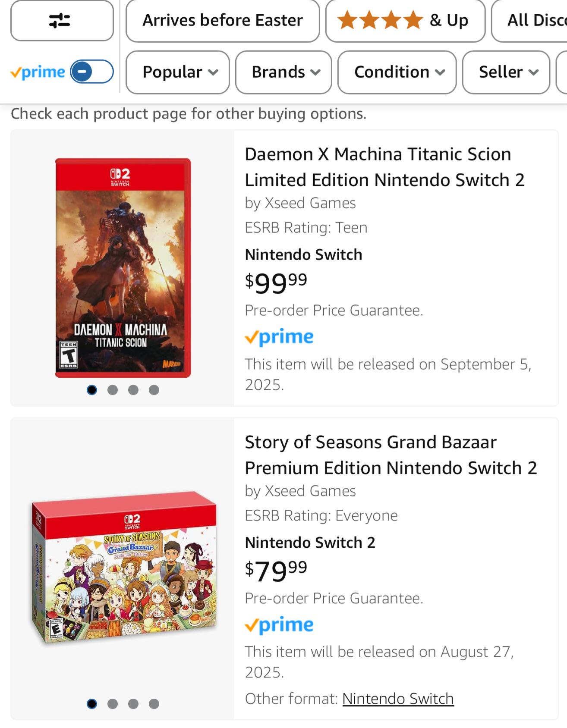The width and height of the screenshot is (567, 728).
Task: Click the Prime badge under $79.99 price
Action: tap(279, 625)
